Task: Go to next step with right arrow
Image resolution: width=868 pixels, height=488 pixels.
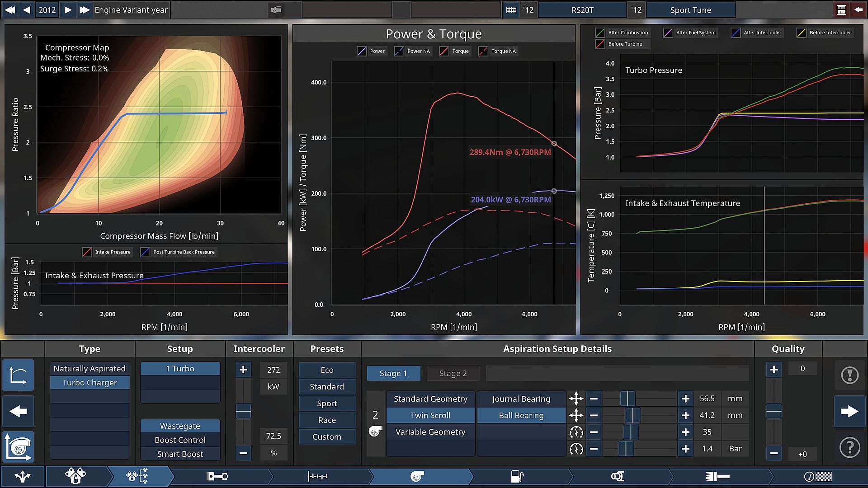Action: coord(849,411)
